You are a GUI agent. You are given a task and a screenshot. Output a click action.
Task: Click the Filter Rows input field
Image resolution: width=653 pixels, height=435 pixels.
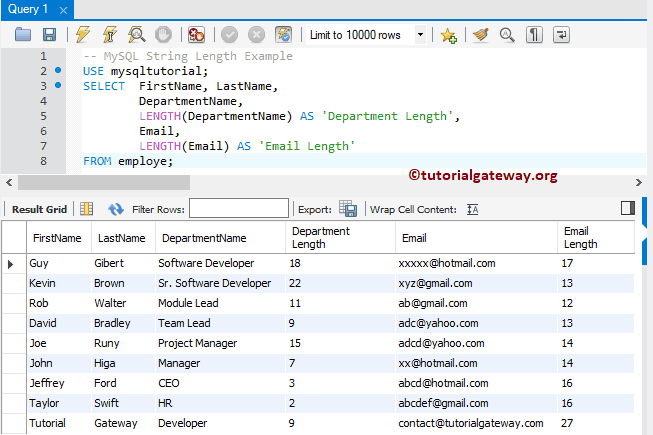239,209
